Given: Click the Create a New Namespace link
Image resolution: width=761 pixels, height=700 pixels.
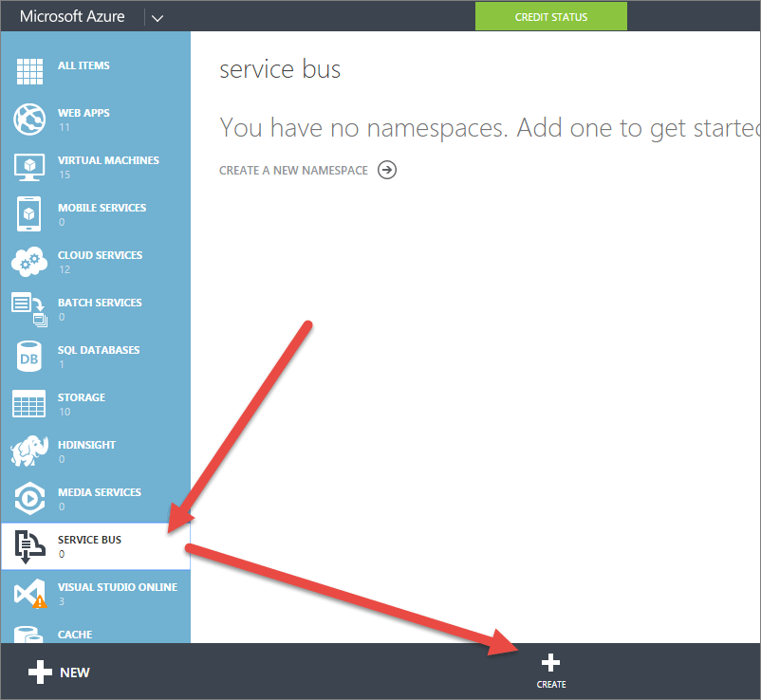Looking at the screenshot, I should coord(293,171).
